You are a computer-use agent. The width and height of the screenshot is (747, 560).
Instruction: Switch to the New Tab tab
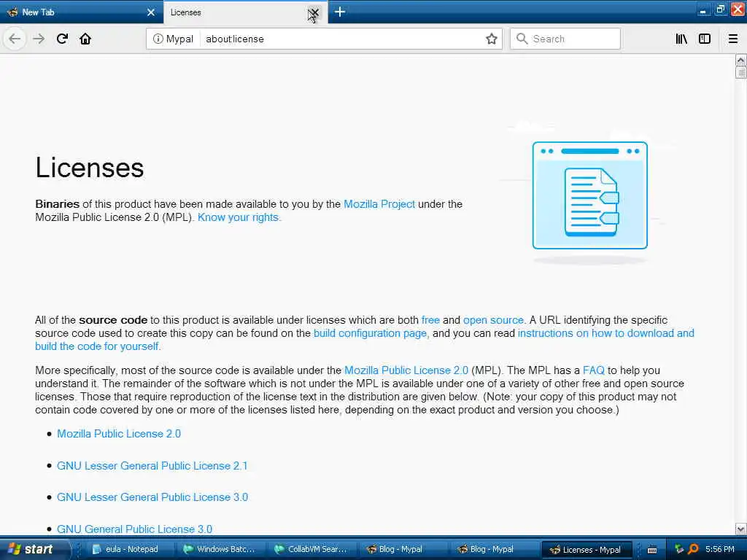point(82,12)
